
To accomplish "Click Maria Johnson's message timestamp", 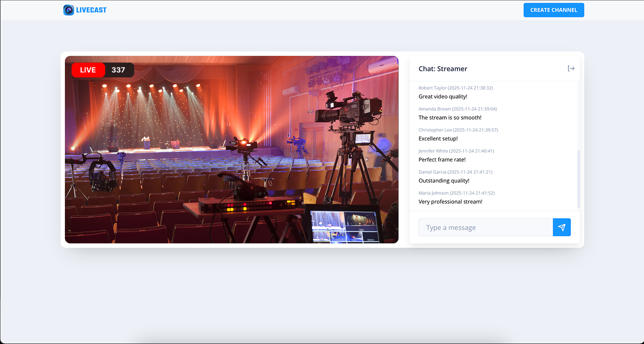I will pos(472,193).
